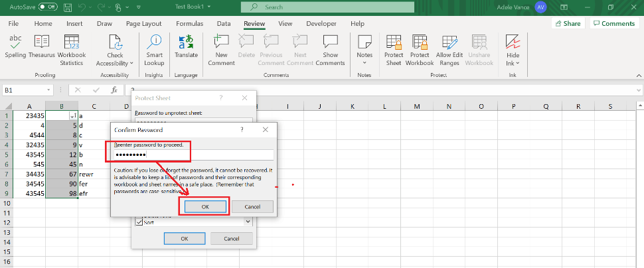The image size is (644, 268).
Task: Go to Previous Comment
Action: [x=271, y=50]
